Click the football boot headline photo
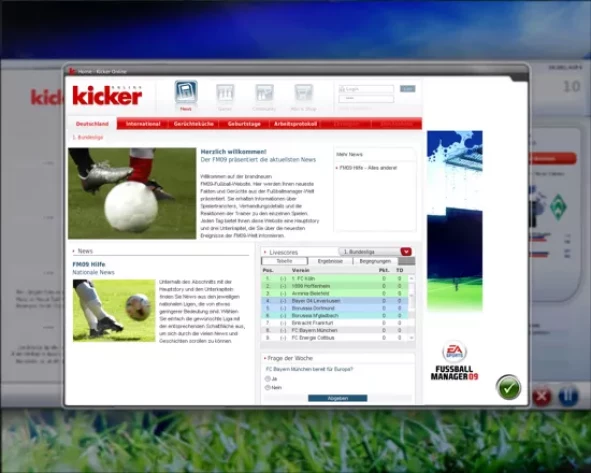This screenshot has width=591, height=473. coord(132,193)
